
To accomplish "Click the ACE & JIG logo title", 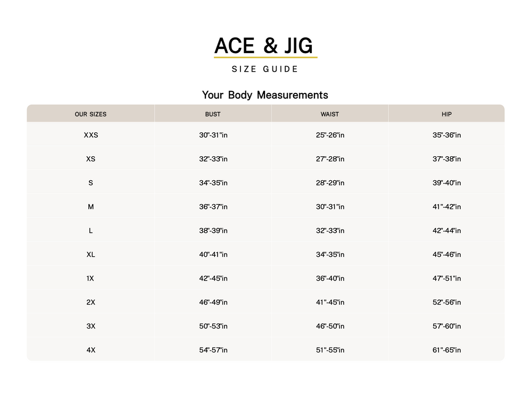I will 264,46.
